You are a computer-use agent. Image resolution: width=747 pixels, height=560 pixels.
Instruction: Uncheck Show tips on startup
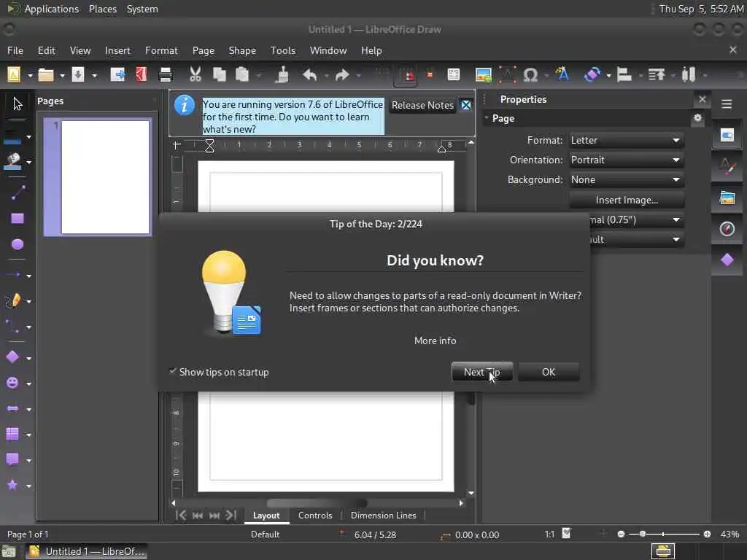pyautogui.click(x=173, y=371)
